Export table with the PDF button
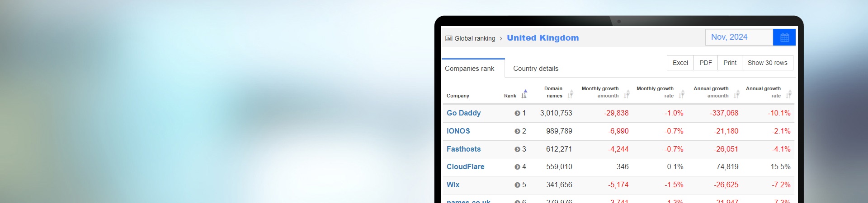 click(x=706, y=63)
